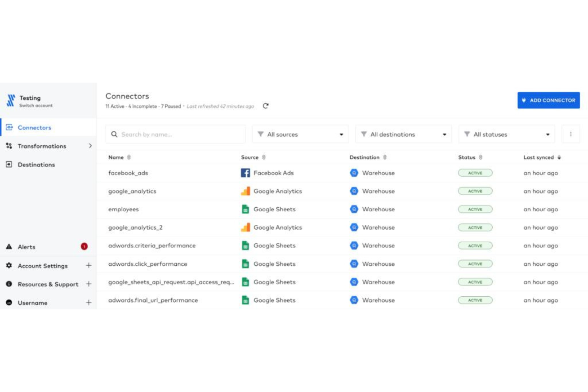Screen dimensions: 588x392
Task: Open Alerts via the warning triangle icon
Action: click(x=10, y=247)
